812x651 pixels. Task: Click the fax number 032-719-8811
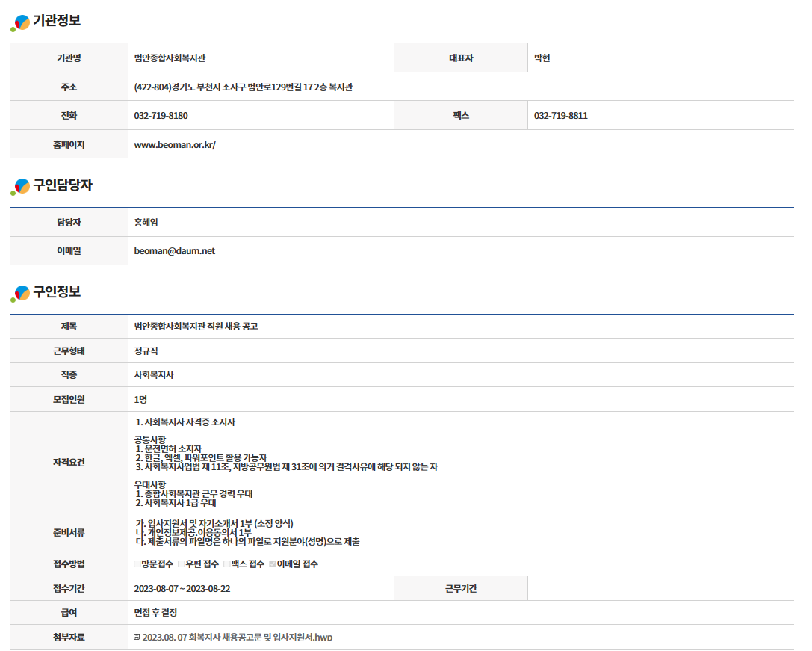coord(560,116)
